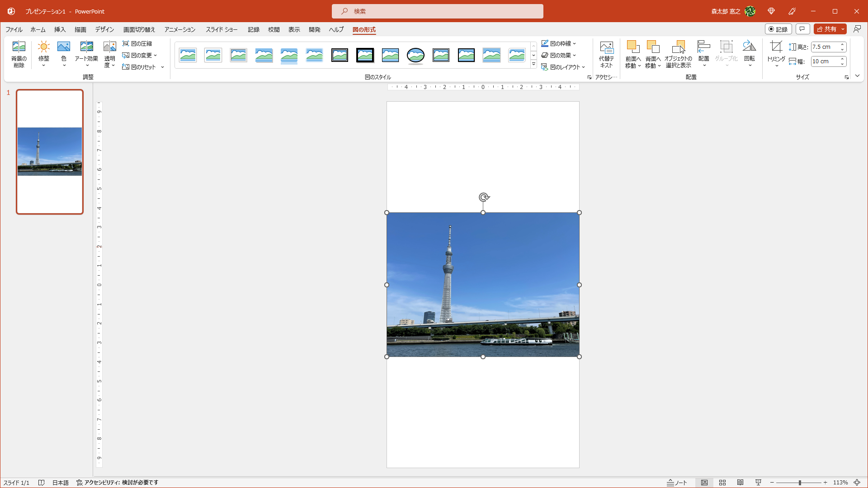The height and width of the screenshot is (488, 868).
Task: Select the slide 1 thumbnail
Action: pyautogui.click(x=50, y=151)
